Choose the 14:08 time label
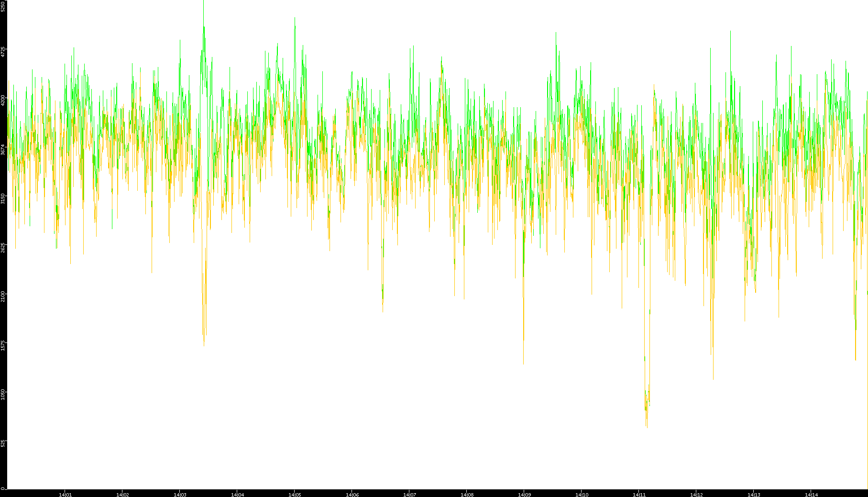868x497 pixels. pos(467,495)
